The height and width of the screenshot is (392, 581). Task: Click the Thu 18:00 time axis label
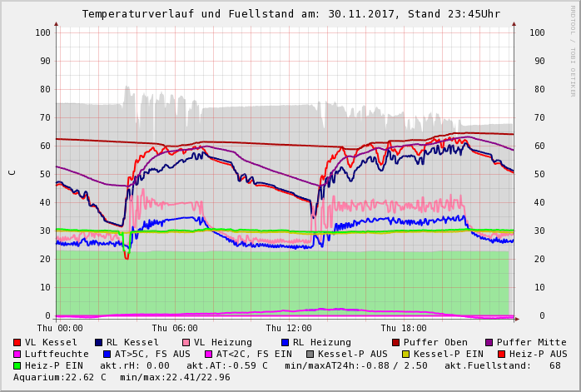(404, 328)
